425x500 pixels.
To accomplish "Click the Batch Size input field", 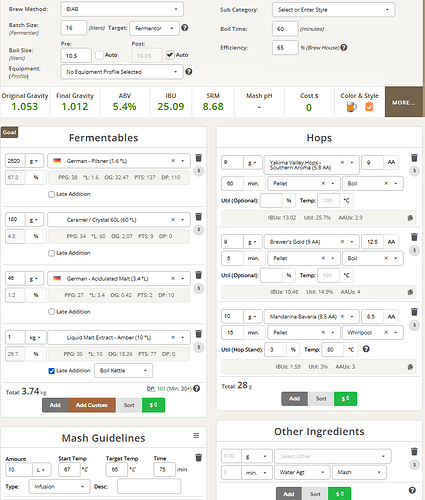I will (x=73, y=28).
